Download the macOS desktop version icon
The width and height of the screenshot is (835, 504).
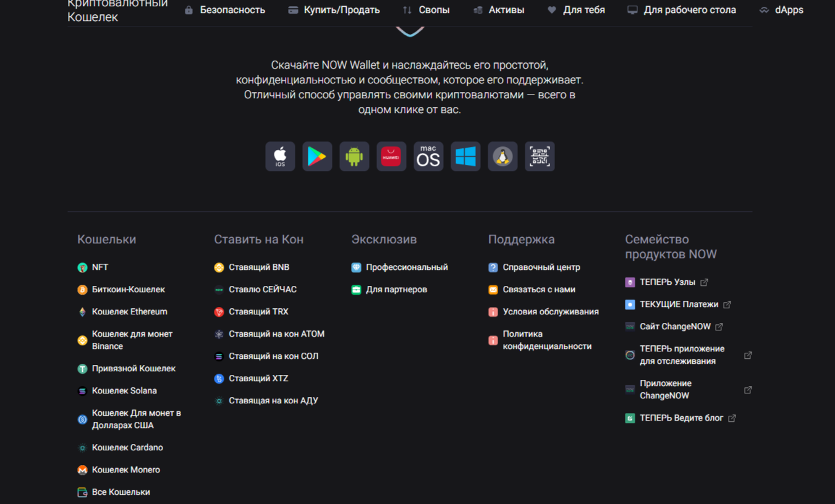(428, 156)
